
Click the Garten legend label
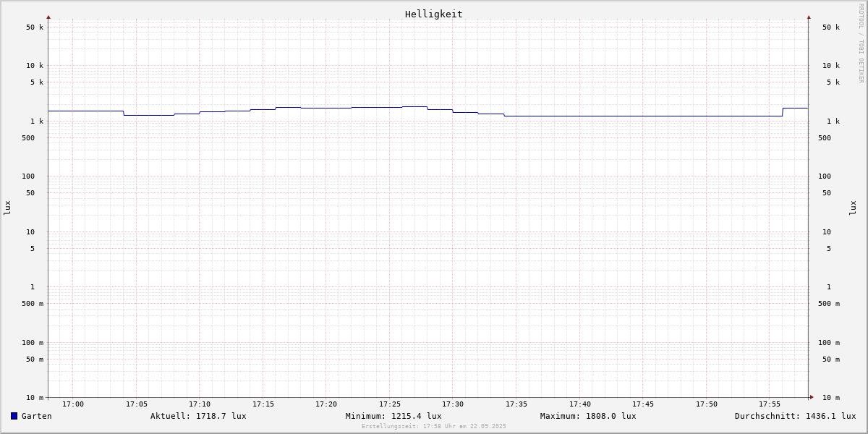[x=37, y=416]
